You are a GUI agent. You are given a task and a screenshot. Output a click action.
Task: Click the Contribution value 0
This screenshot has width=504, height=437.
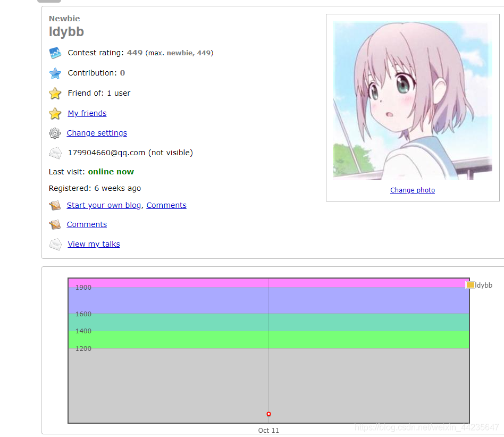click(122, 73)
